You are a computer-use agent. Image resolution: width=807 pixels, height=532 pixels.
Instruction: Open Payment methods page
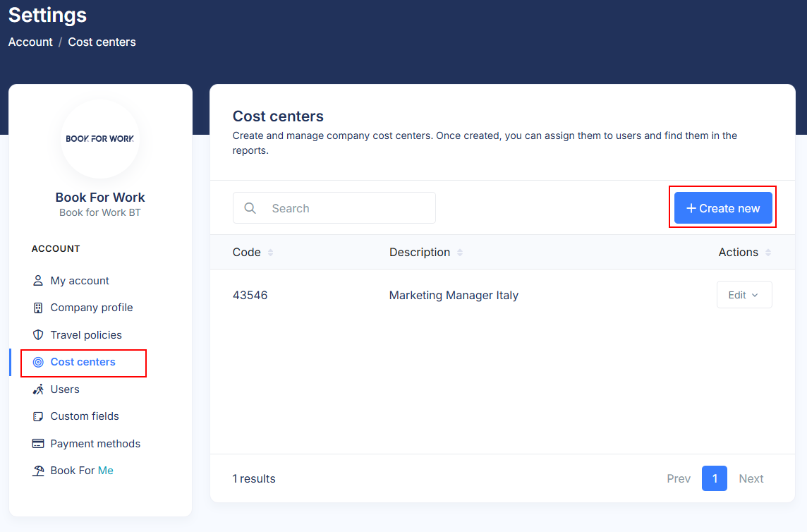tap(95, 443)
